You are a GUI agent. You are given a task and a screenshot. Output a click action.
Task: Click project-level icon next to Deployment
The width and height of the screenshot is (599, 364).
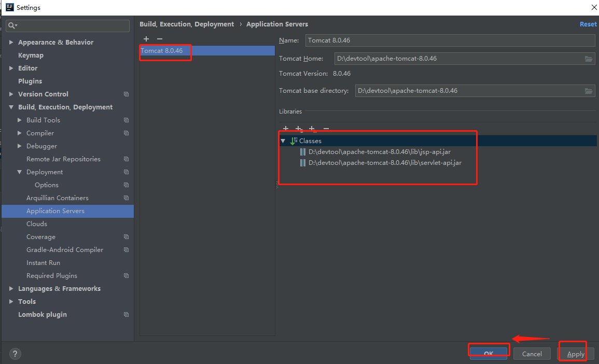(x=126, y=172)
